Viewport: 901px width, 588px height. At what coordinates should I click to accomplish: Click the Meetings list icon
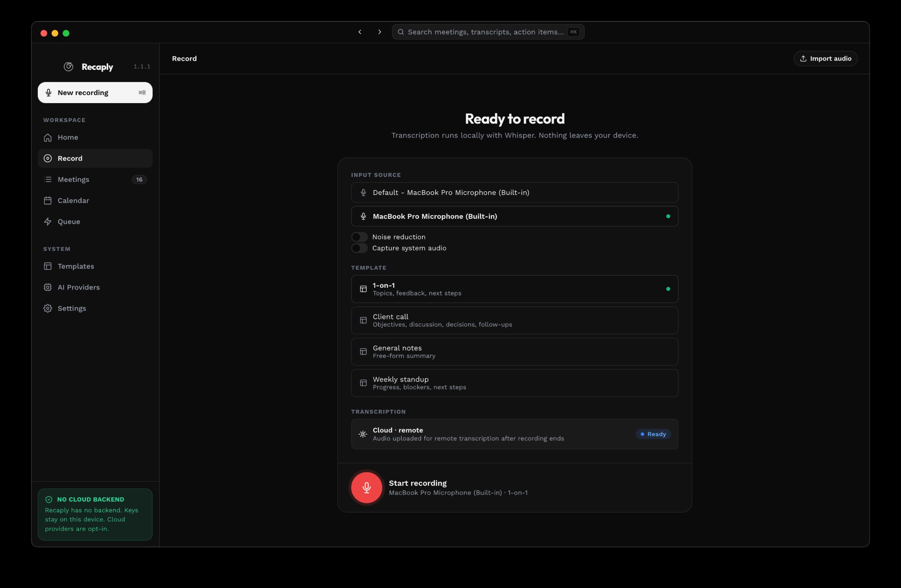48,180
